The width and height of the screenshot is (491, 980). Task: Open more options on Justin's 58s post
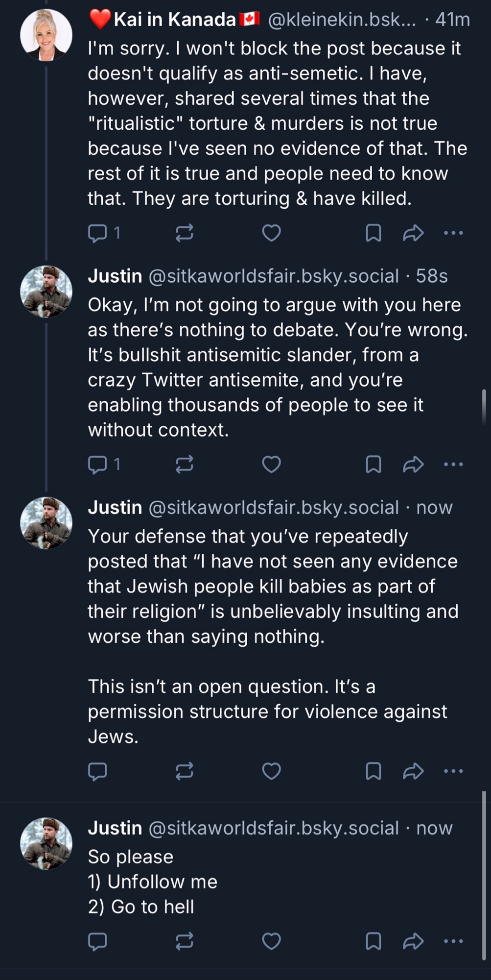click(x=453, y=464)
